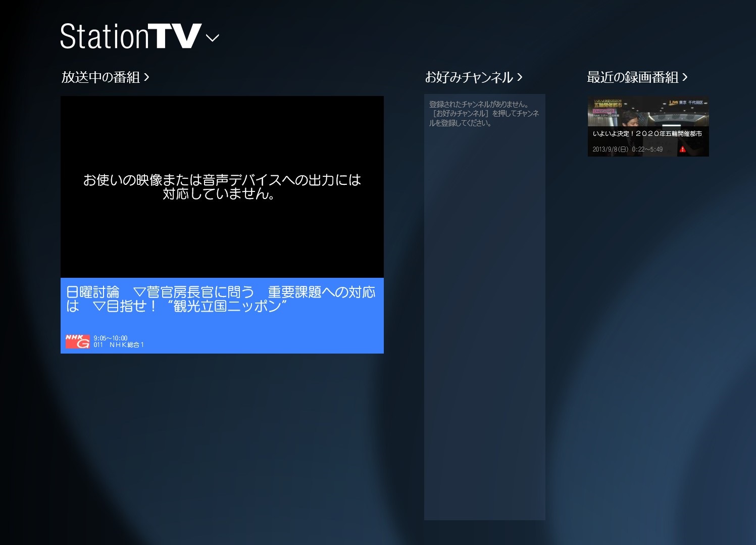756x545 pixels.
Task: Open the StationTV dropdown chevron
Action: tap(213, 38)
